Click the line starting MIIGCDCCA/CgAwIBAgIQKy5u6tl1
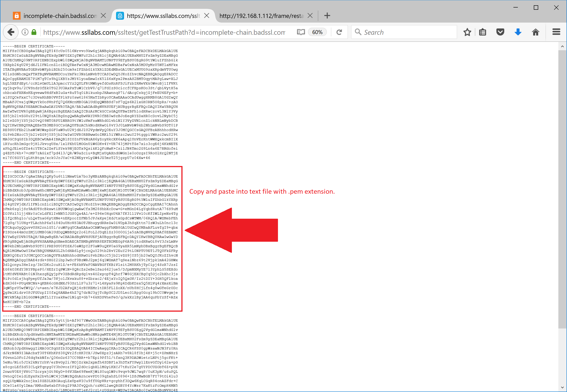Screen dimensions: 567x392 coord(90,176)
